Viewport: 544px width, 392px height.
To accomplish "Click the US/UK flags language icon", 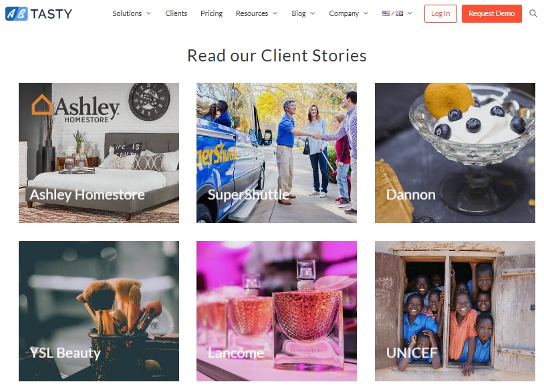I will [392, 13].
